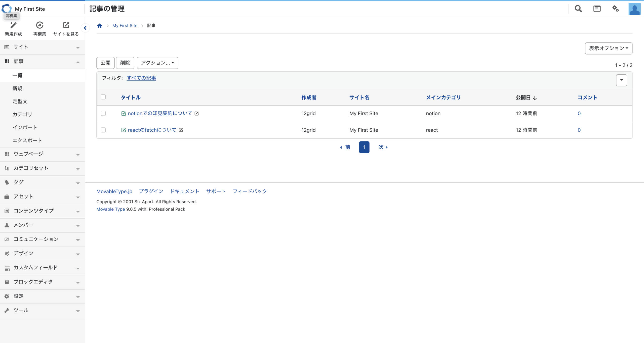The height and width of the screenshot is (343, 644).
Task: Click the pencil 新規作成 icon
Action: click(x=13, y=25)
